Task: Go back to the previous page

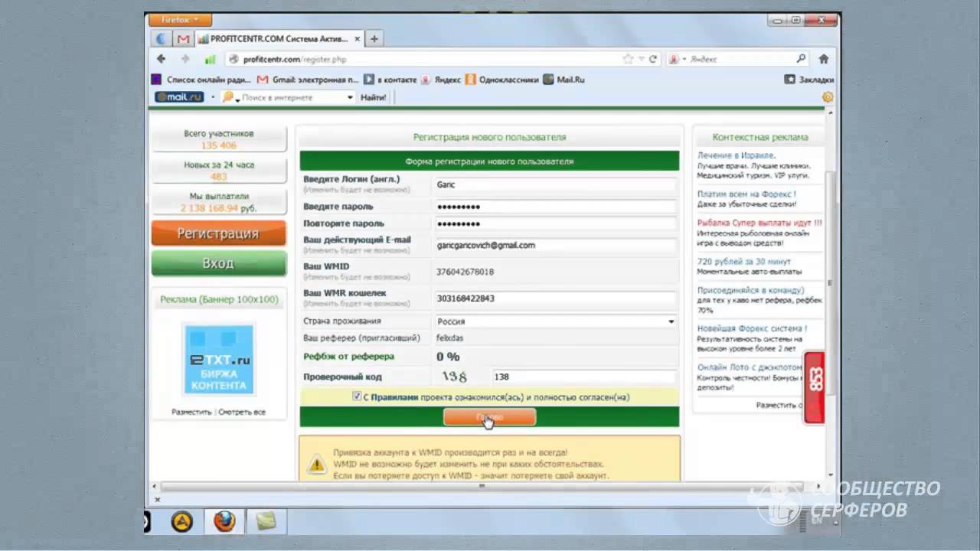Action: (161, 59)
